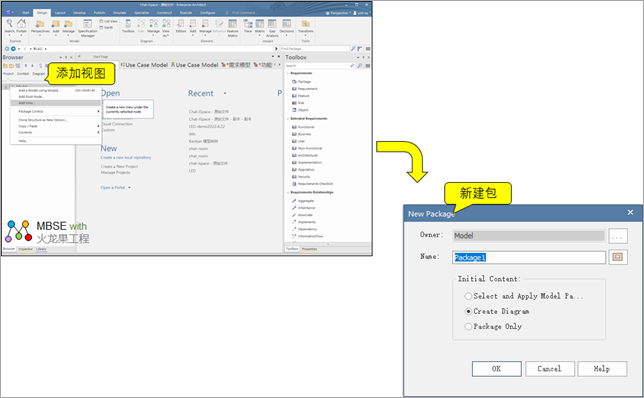Screen dimensions: 644x398
Task: Choose Clone Structure as New Version...
Action: (56, 120)
